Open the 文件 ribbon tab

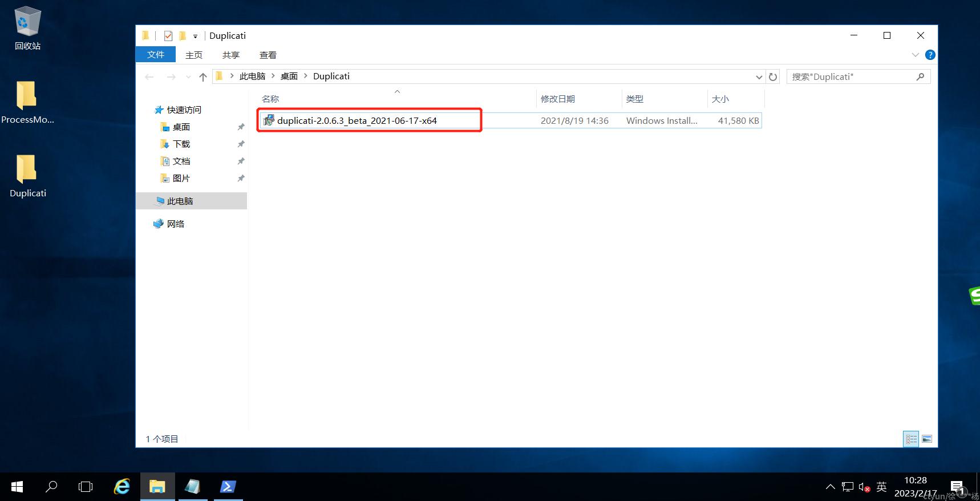click(155, 55)
